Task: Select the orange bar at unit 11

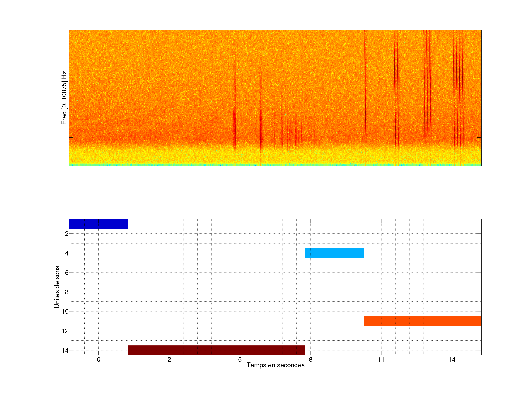Action: [x=422, y=321]
